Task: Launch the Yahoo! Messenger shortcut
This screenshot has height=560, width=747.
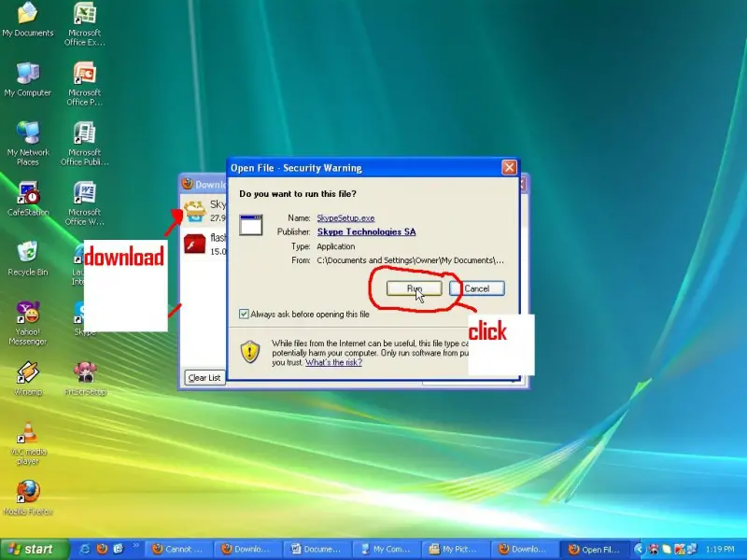Action: (28, 323)
